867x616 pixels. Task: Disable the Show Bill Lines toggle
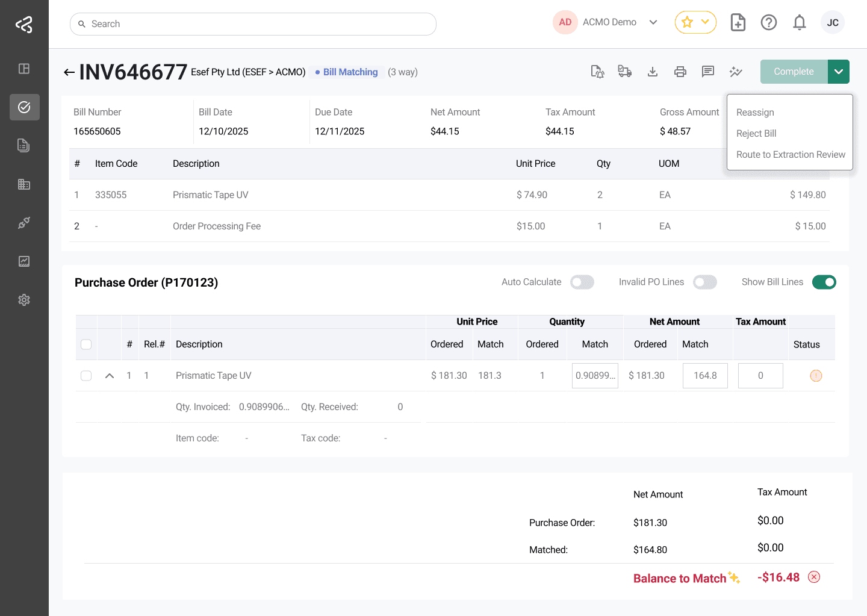coord(824,282)
